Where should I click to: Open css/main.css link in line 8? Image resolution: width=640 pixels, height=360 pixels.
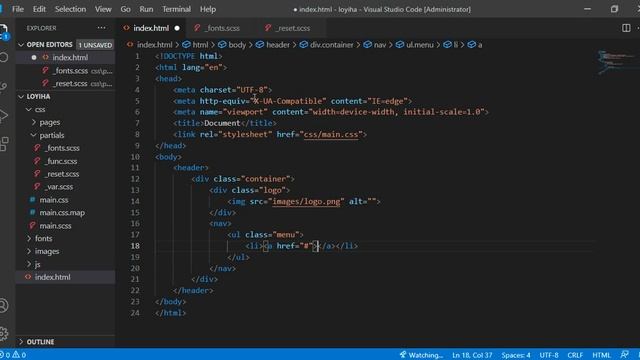(331, 135)
